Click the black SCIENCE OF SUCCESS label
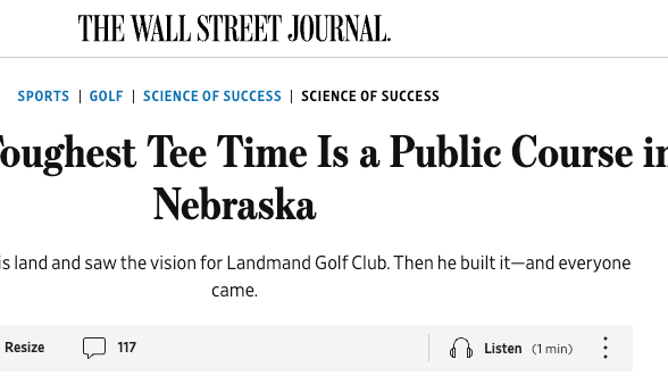 point(370,96)
